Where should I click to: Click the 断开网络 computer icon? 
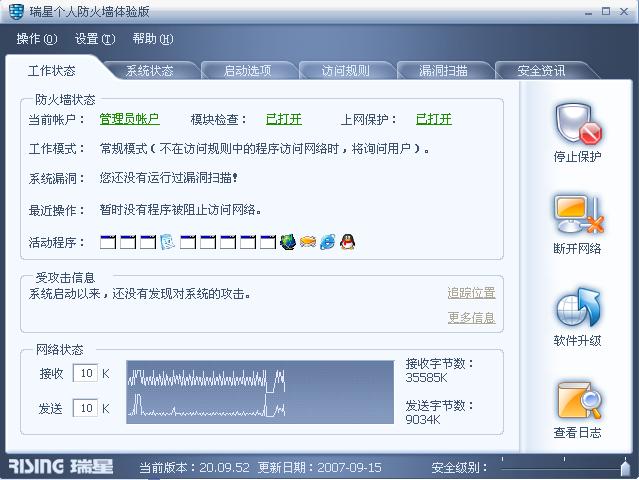click(578, 215)
